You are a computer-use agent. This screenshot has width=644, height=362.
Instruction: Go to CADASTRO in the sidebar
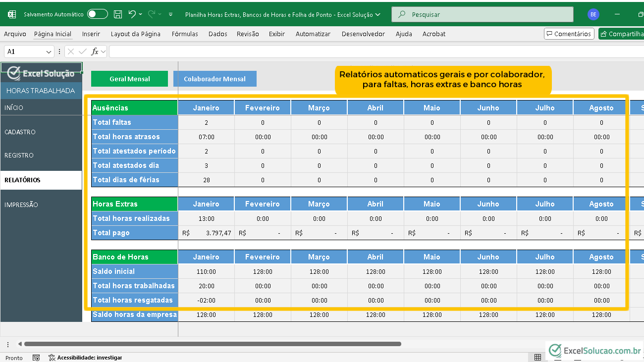(20, 132)
